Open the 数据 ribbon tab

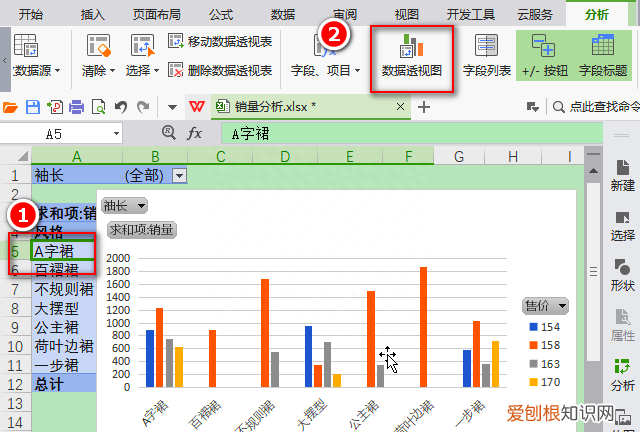[283, 15]
